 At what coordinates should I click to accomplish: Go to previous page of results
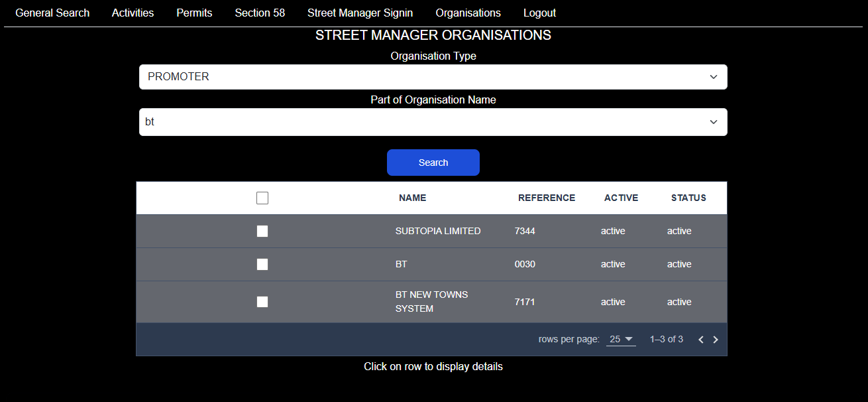tap(700, 339)
